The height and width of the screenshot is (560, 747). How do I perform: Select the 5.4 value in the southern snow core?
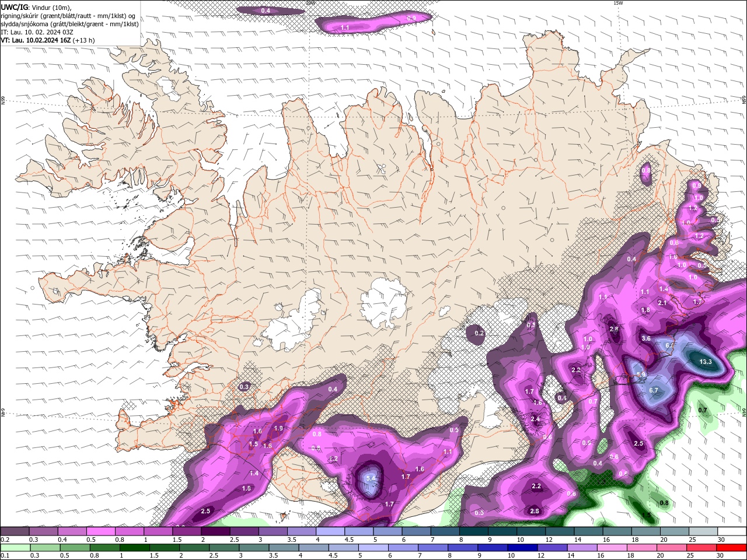tap(371, 478)
